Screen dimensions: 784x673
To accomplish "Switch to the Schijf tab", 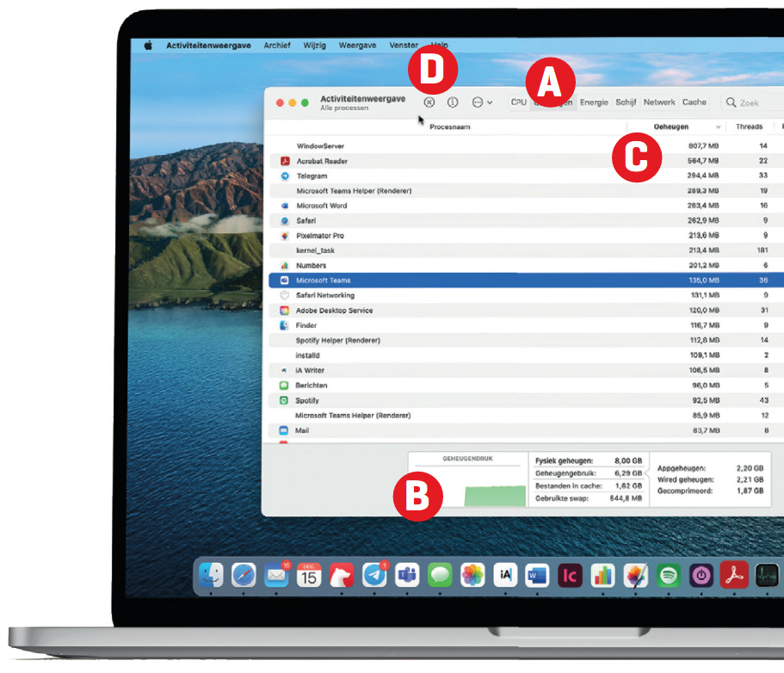I will click(626, 102).
